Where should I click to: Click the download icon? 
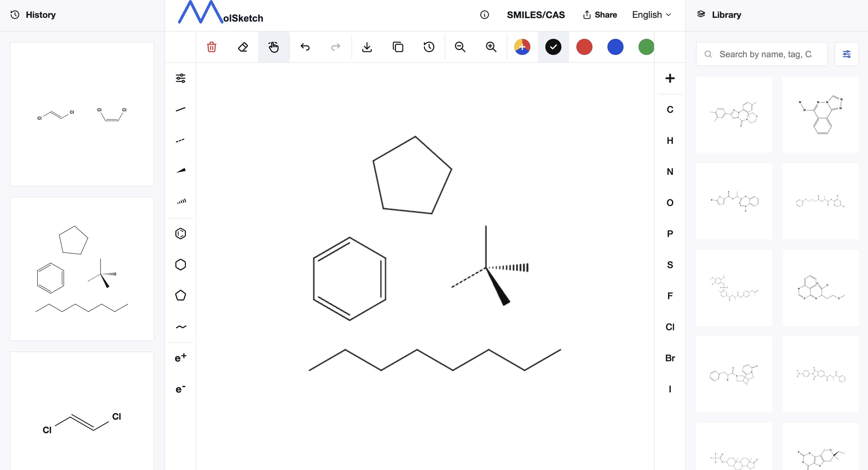click(x=367, y=47)
